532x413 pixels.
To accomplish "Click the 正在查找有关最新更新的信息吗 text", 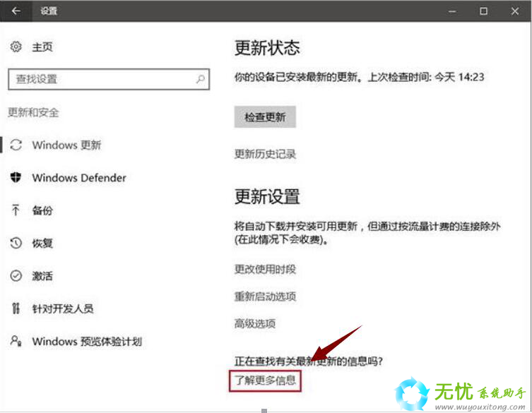I will point(309,361).
